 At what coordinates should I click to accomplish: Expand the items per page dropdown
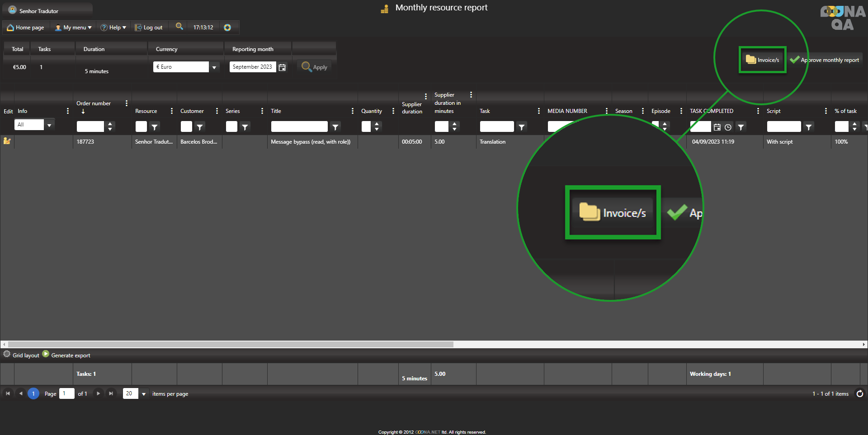tap(144, 394)
